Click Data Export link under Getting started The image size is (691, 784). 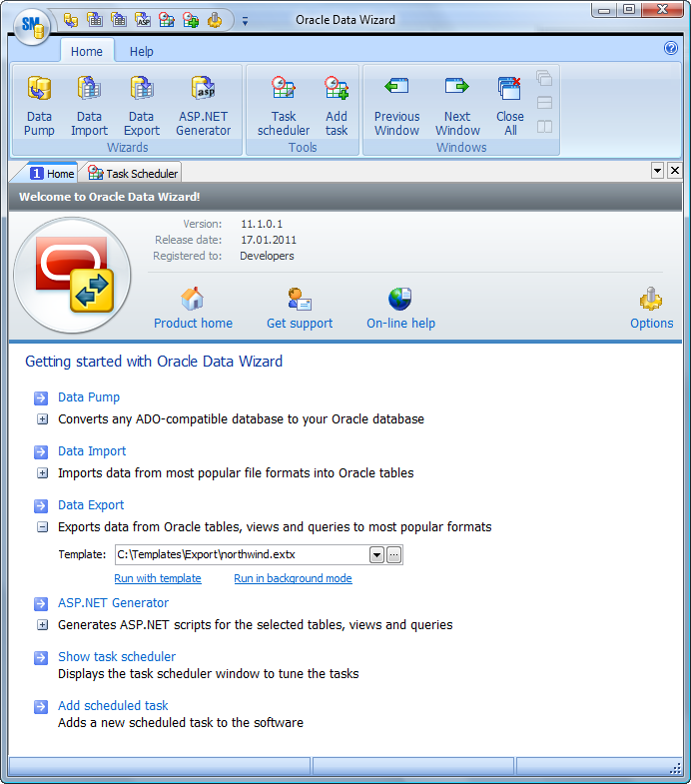coord(91,505)
